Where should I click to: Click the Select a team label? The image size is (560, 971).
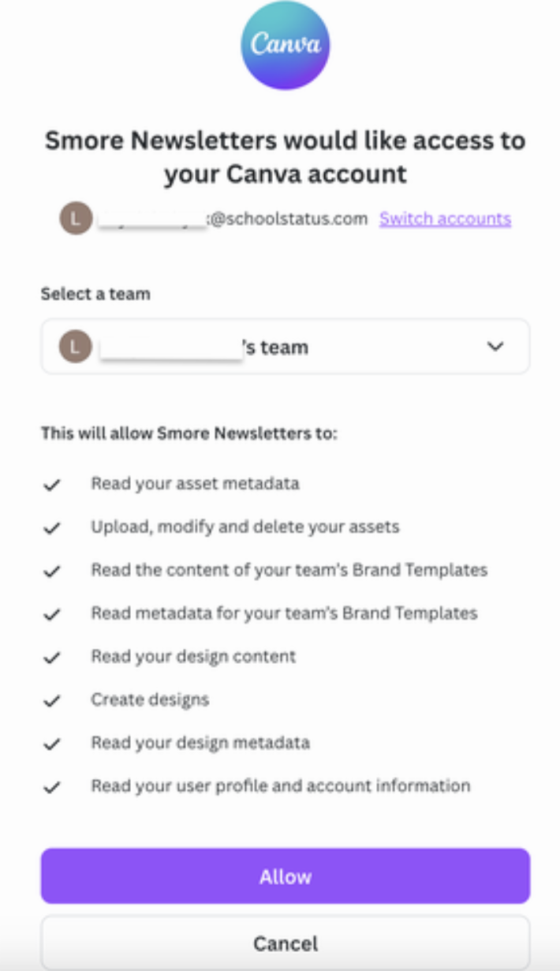[x=95, y=294]
